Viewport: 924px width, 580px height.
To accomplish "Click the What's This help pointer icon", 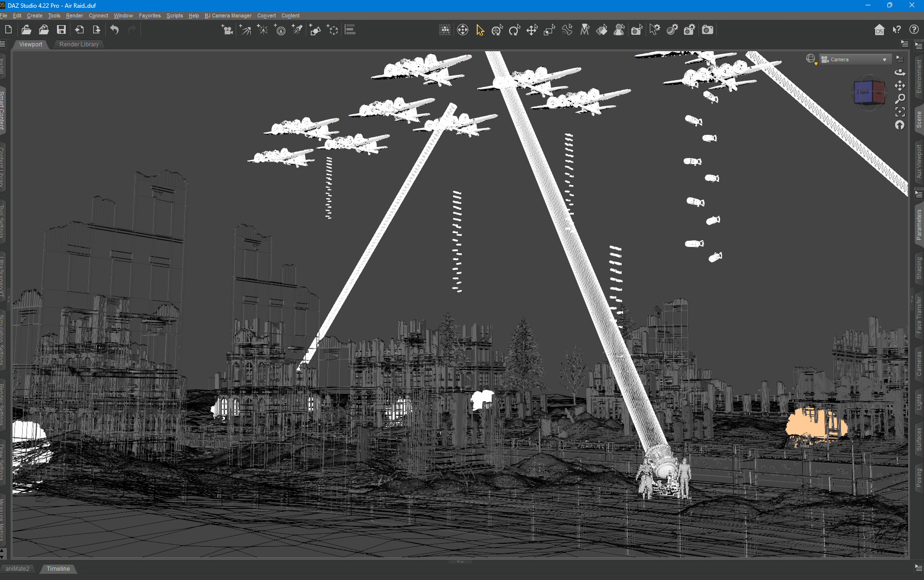I will 897,30.
